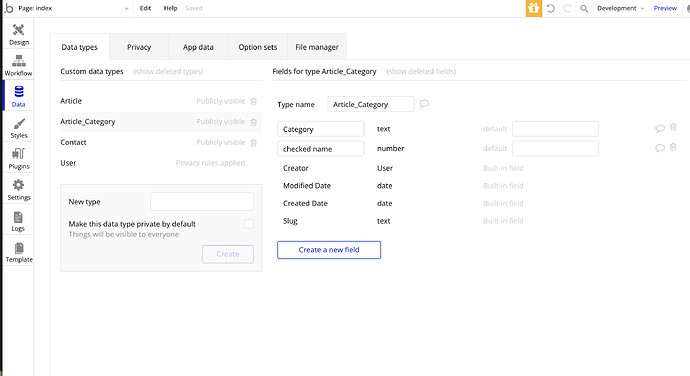Open the page selector dropdown

(x=73, y=8)
